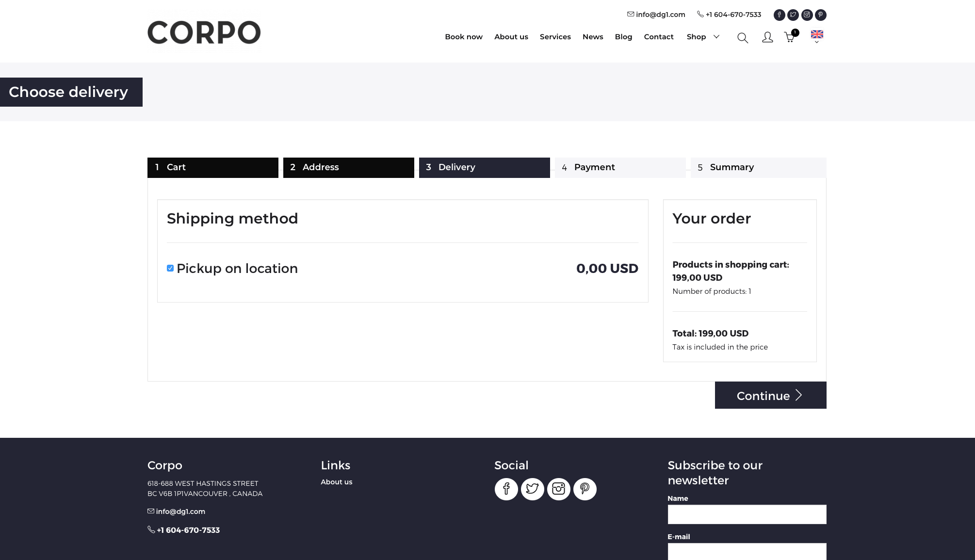Click the footer Facebook circle icon
The width and height of the screenshot is (975, 560).
click(x=506, y=489)
